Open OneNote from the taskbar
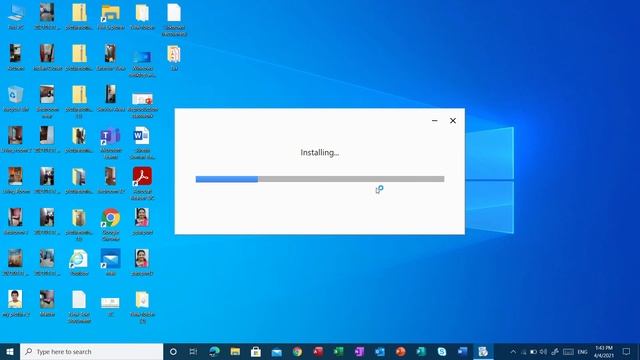 tap(359, 351)
